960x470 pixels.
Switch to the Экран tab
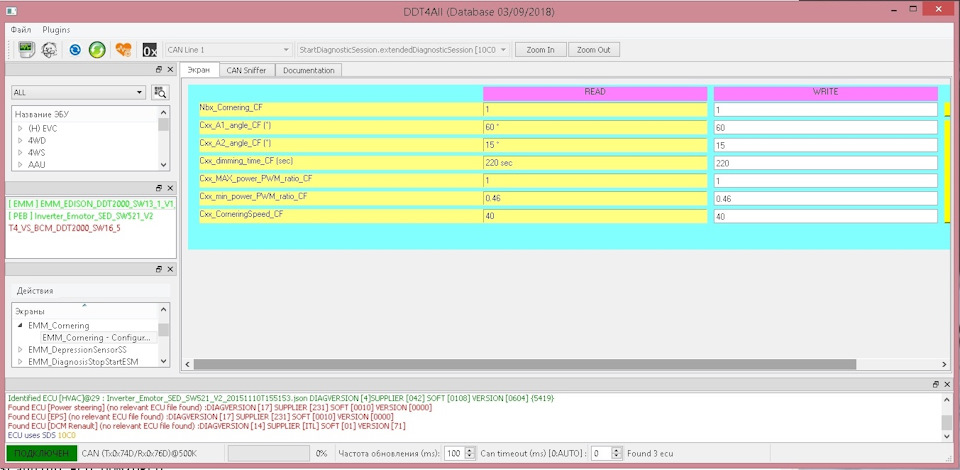pos(199,70)
